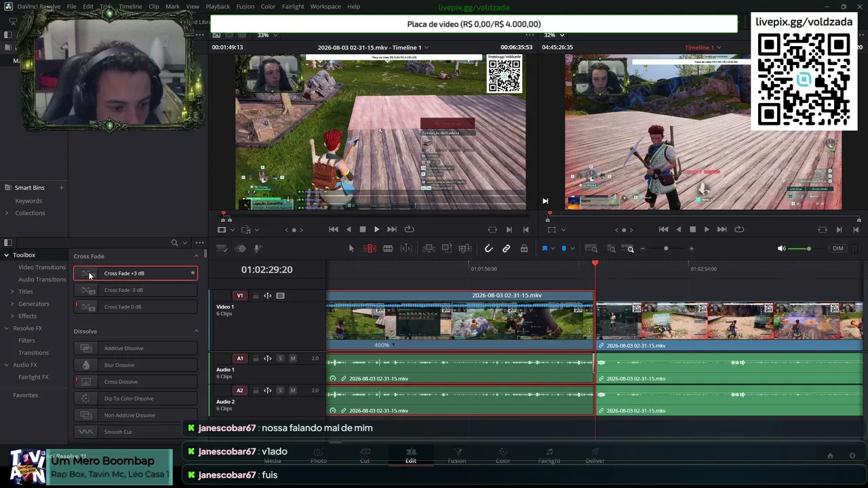
Task: Zoom in timeline with plus button
Action: tap(691, 249)
